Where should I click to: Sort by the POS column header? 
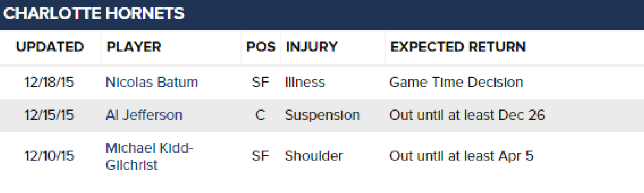tap(261, 47)
